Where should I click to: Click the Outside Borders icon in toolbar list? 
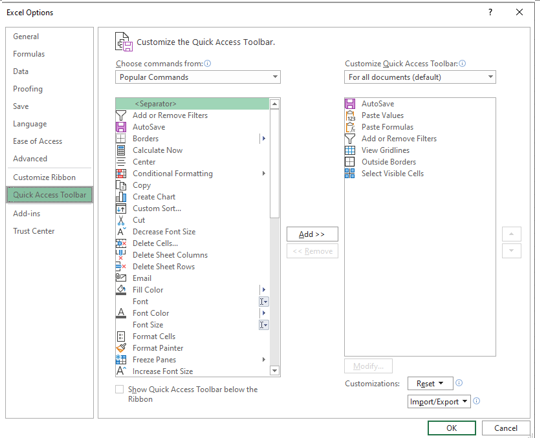tap(350, 162)
